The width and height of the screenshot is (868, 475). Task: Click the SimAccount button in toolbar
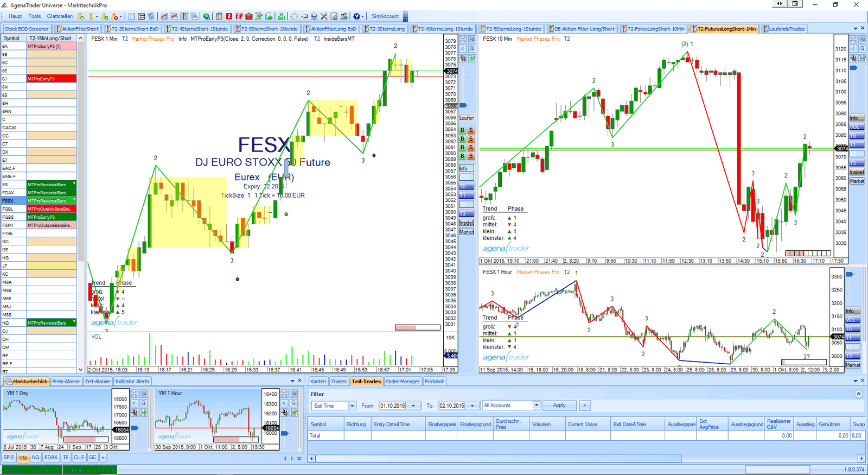tap(385, 16)
